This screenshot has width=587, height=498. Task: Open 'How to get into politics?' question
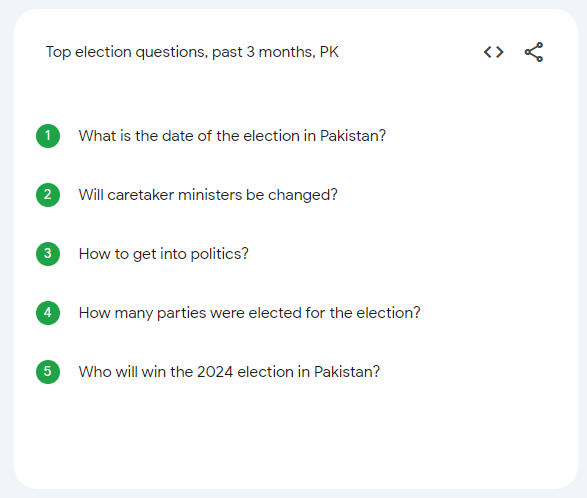point(164,254)
